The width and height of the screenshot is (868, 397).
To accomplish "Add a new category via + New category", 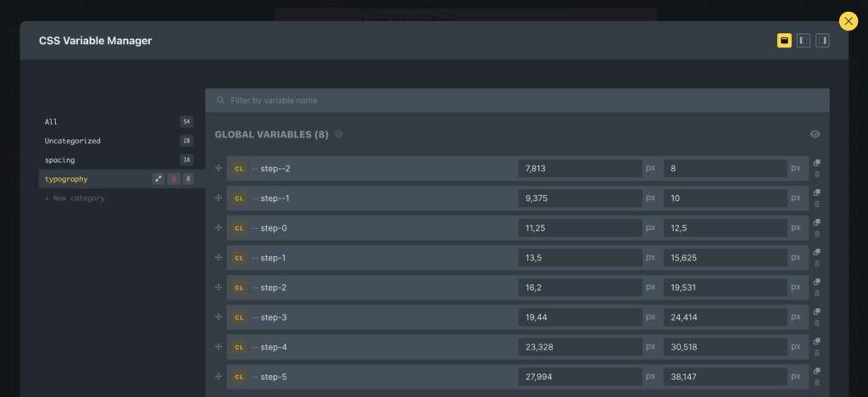I will 75,198.
